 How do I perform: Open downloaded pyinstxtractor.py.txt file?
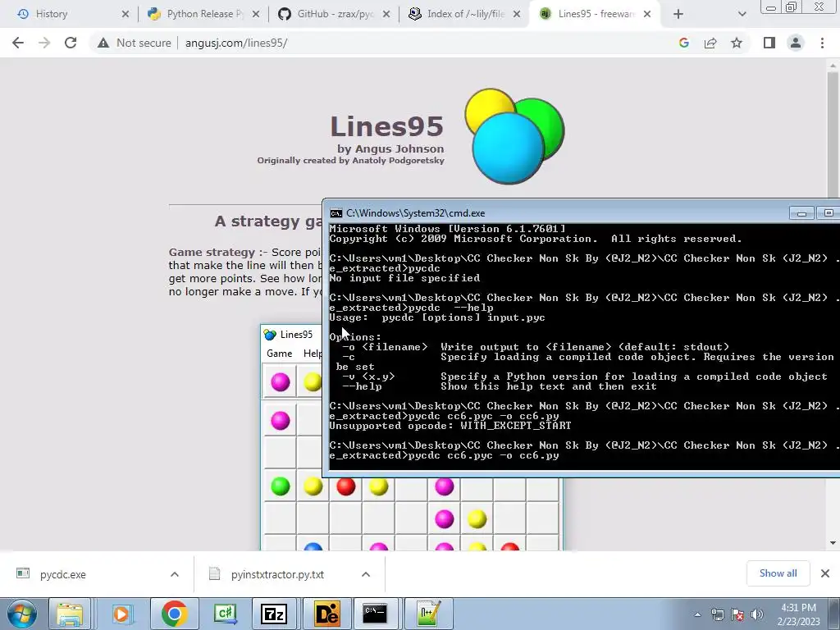(277, 574)
